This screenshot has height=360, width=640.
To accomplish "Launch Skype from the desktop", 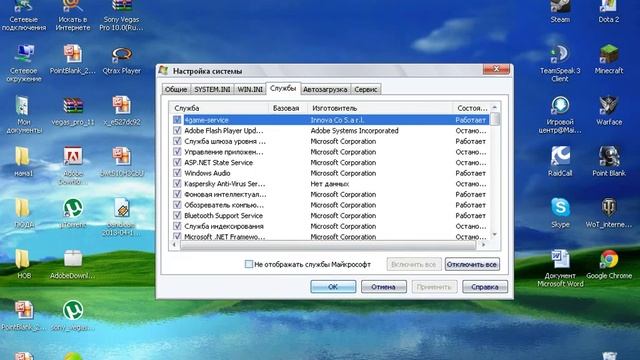I will pyautogui.click(x=560, y=213).
